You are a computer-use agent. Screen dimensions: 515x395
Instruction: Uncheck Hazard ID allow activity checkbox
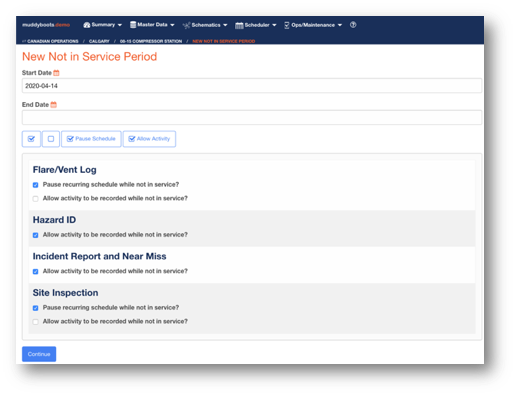click(x=36, y=235)
